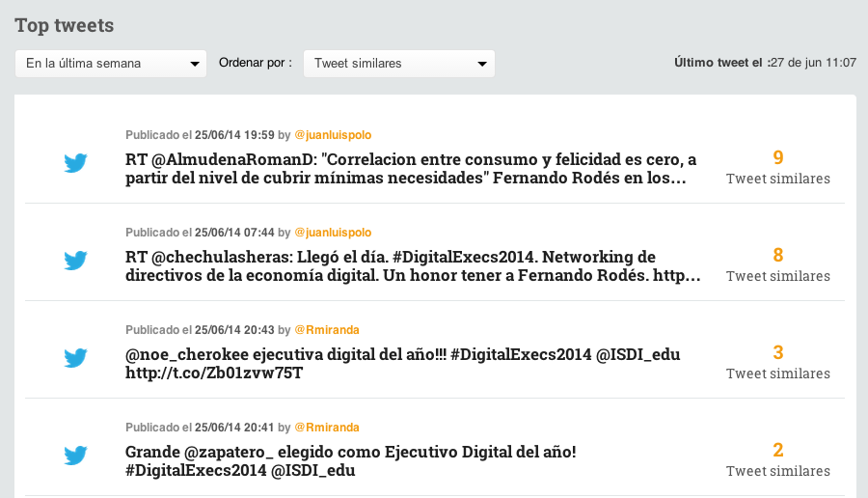Click the 3 similar tweets count
Screen dimensions: 868x498
(777, 353)
